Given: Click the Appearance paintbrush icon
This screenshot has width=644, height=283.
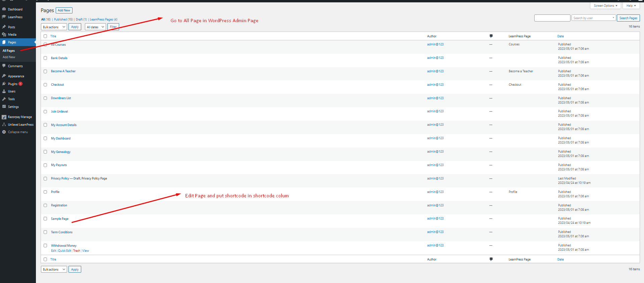Looking at the screenshot, I should coord(4,76).
